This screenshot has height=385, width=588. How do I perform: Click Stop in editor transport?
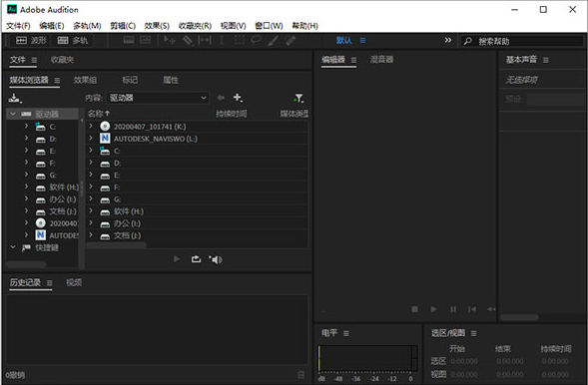tap(414, 309)
